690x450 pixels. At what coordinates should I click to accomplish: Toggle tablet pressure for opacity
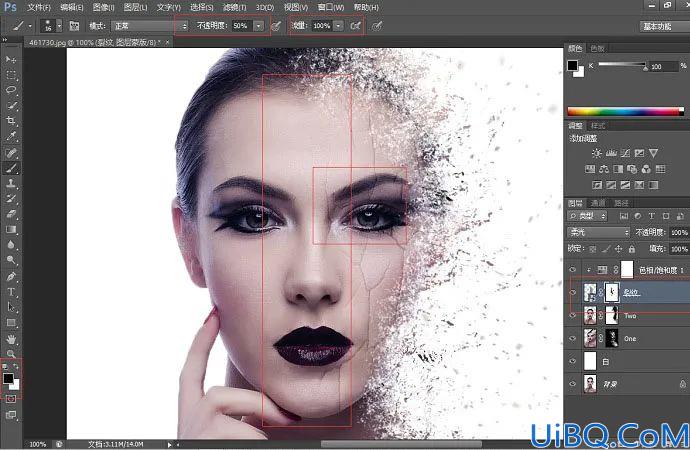tap(276, 26)
